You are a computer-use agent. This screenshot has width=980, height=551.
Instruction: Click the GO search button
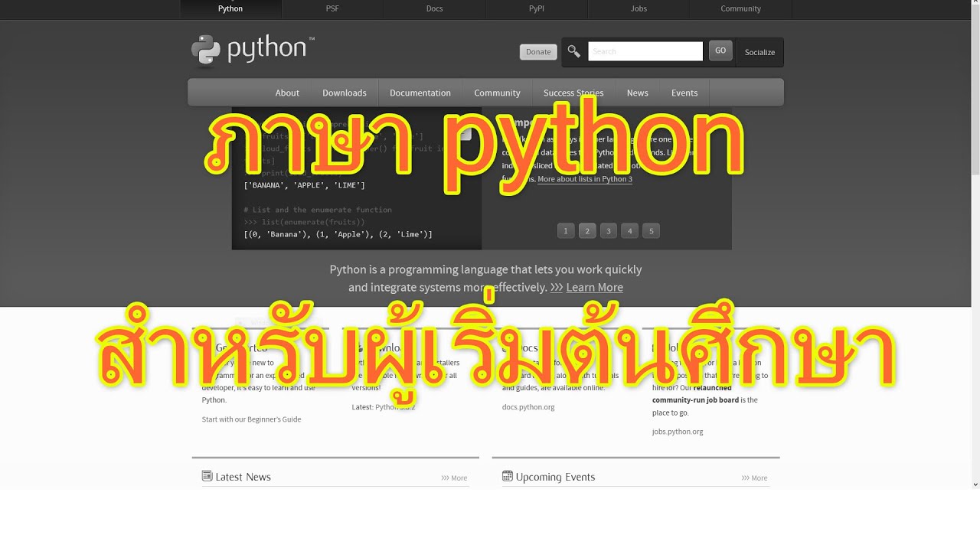[x=720, y=51]
